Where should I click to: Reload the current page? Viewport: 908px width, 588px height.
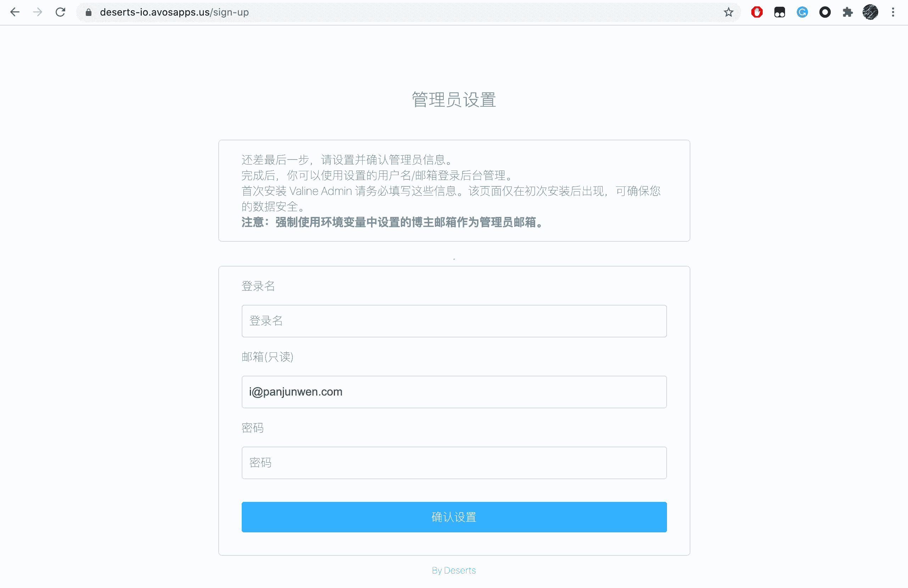click(x=60, y=12)
